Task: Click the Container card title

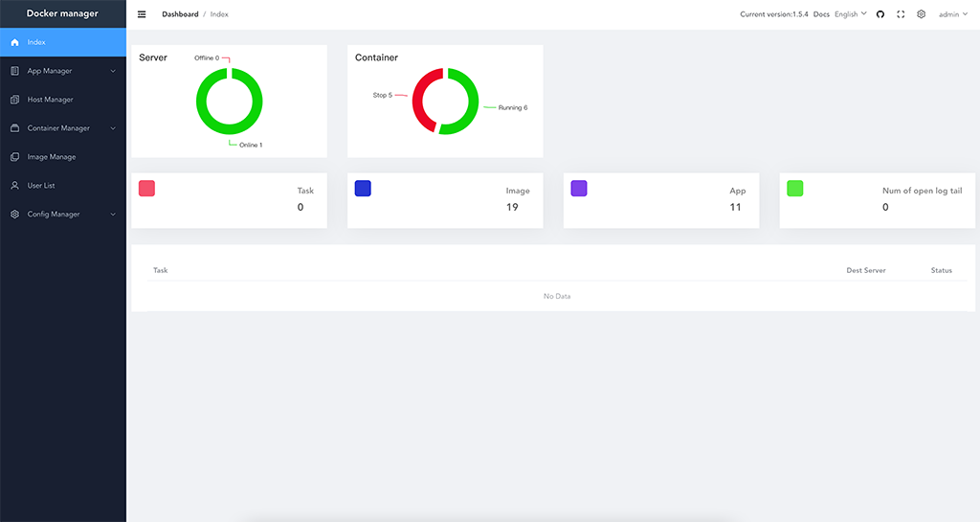Action: [x=376, y=57]
